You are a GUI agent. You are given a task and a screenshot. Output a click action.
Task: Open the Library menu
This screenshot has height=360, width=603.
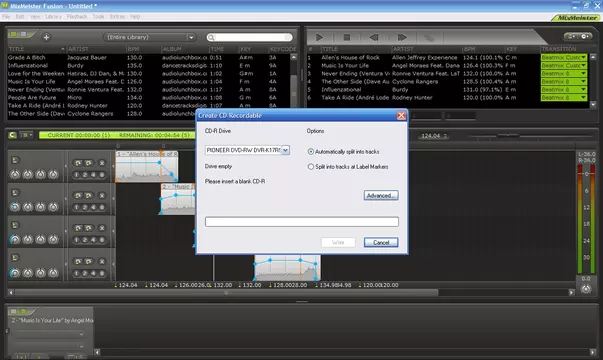coord(53,17)
